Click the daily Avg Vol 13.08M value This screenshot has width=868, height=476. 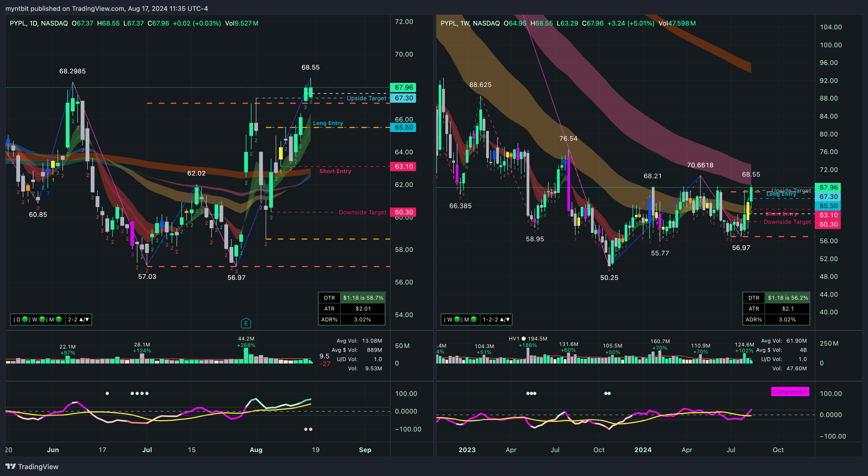pyautogui.click(x=372, y=340)
